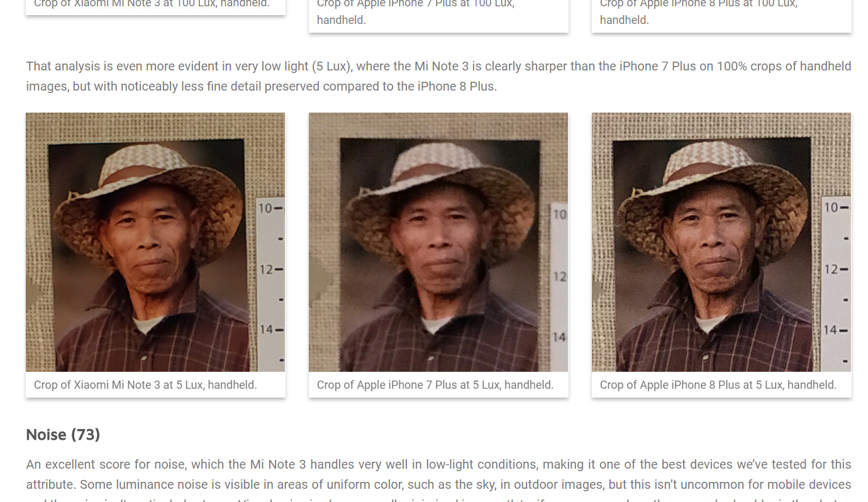Open the iPhone 8 Plus 5 Lux crop image
Viewport: 868px width, 502px height.
pyautogui.click(x=721, y=242)
